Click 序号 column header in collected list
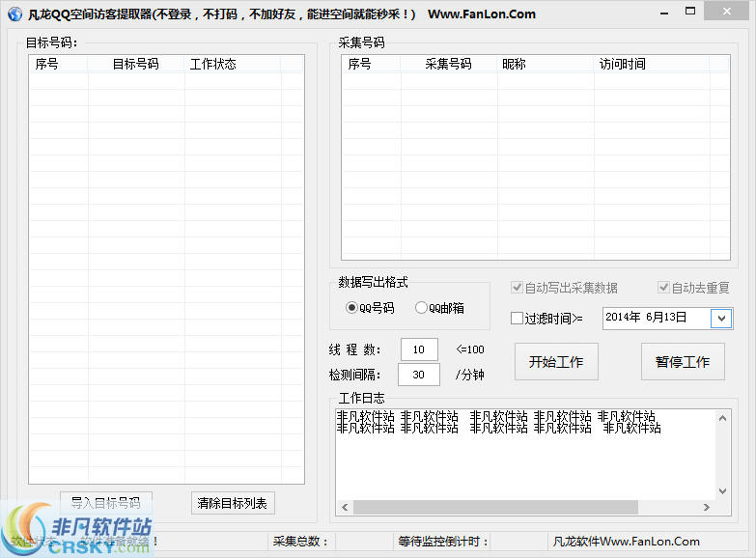Image resolution: width=756 pixels, height=558 pixels. point(372,64)
